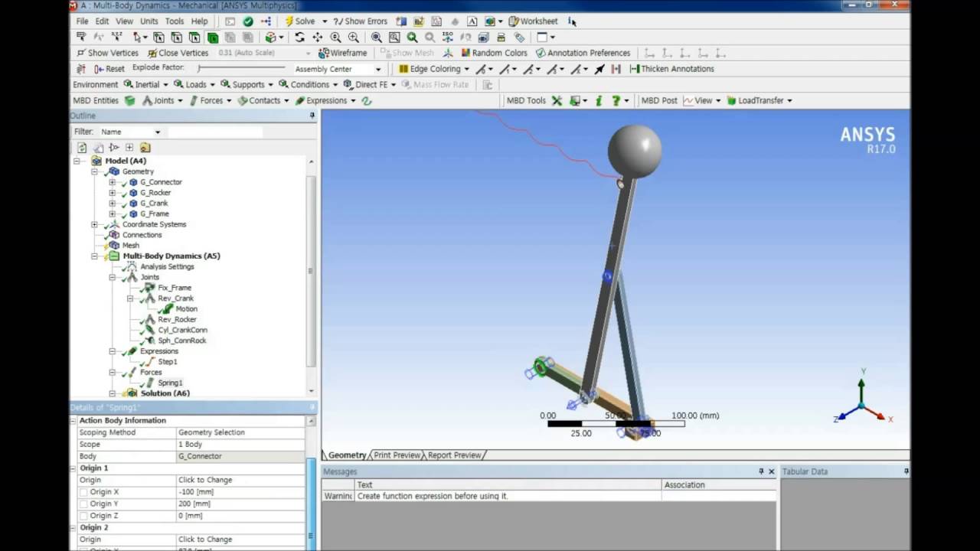Open the Edge Coloring dropdown

click(x=433, y=69)
